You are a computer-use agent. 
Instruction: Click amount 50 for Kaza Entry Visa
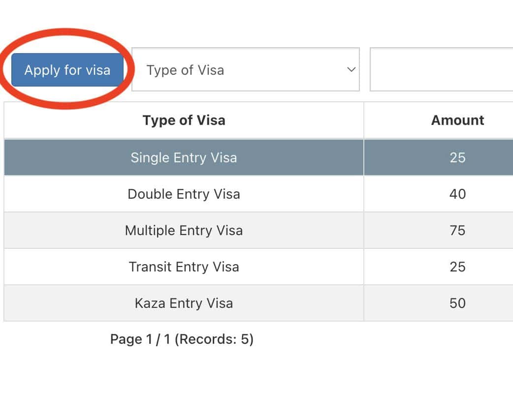[x=457, y=303]
